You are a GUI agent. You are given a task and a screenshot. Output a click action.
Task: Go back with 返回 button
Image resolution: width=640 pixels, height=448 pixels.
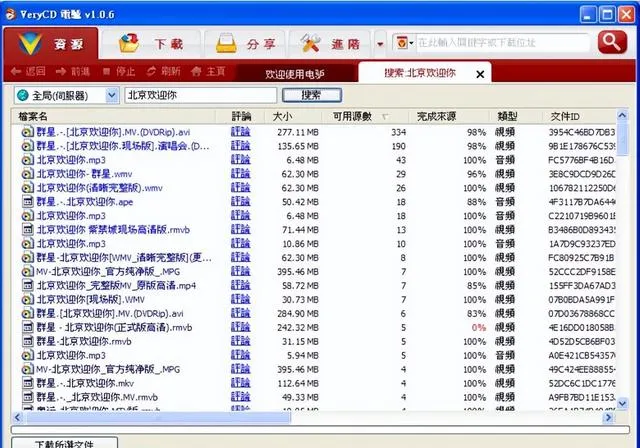(x=28, y=72)
